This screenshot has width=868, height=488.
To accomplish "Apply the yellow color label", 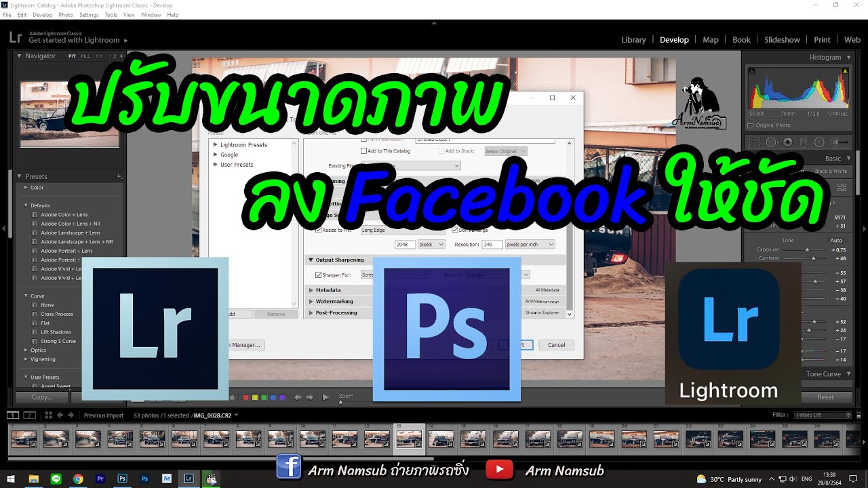I will coord(255,397).
